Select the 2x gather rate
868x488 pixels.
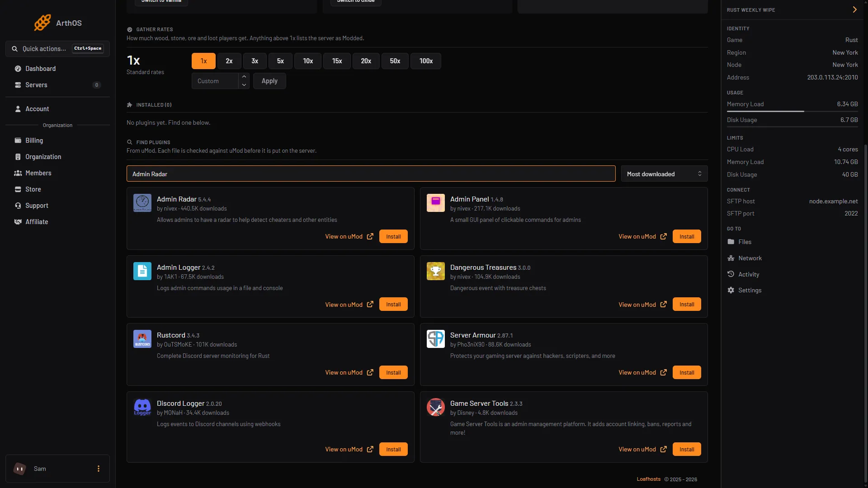click(x=229, y=61)
